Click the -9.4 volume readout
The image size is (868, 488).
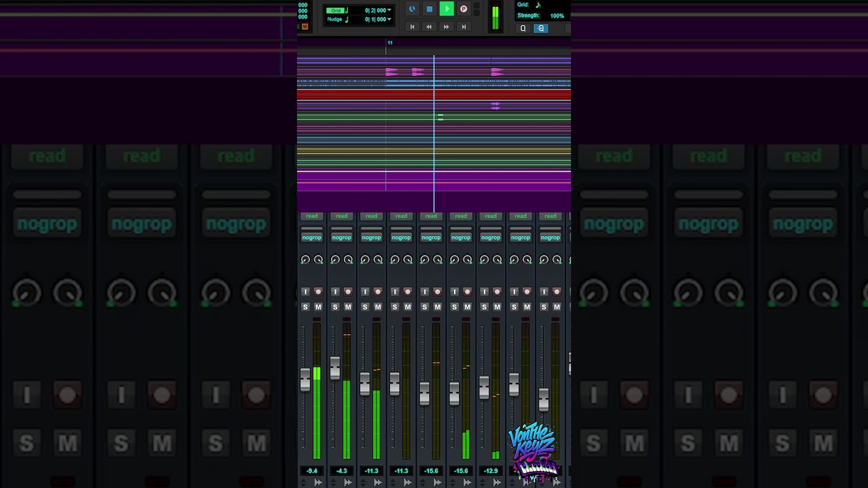click(311, 470)
